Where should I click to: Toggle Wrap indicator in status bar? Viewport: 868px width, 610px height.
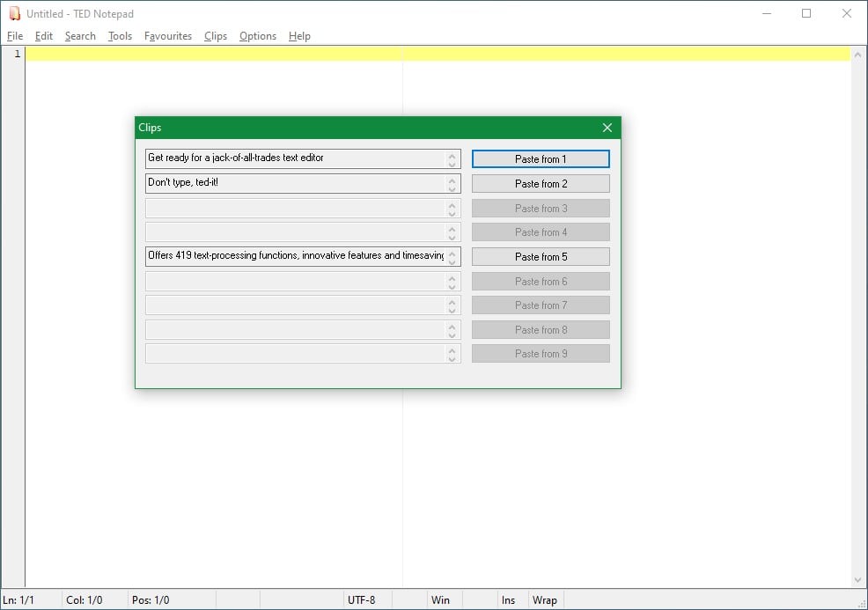(545, 600)
